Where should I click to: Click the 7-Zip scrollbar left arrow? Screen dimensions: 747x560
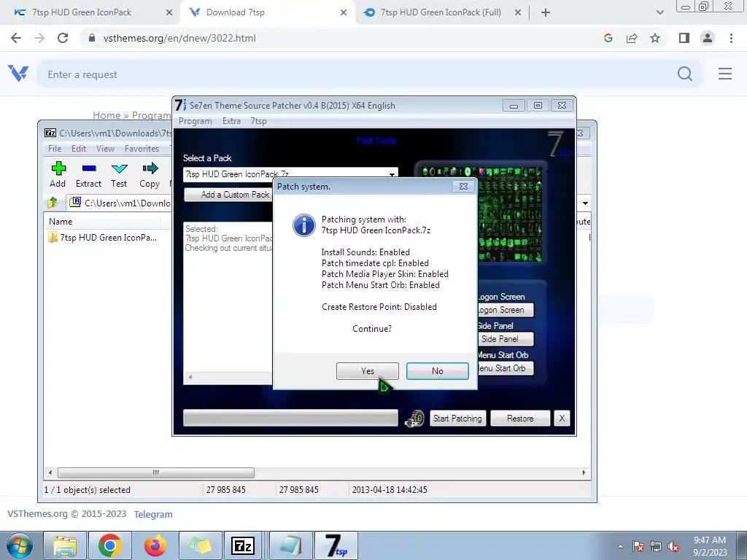pyautogui.click(x=50, y=472)
